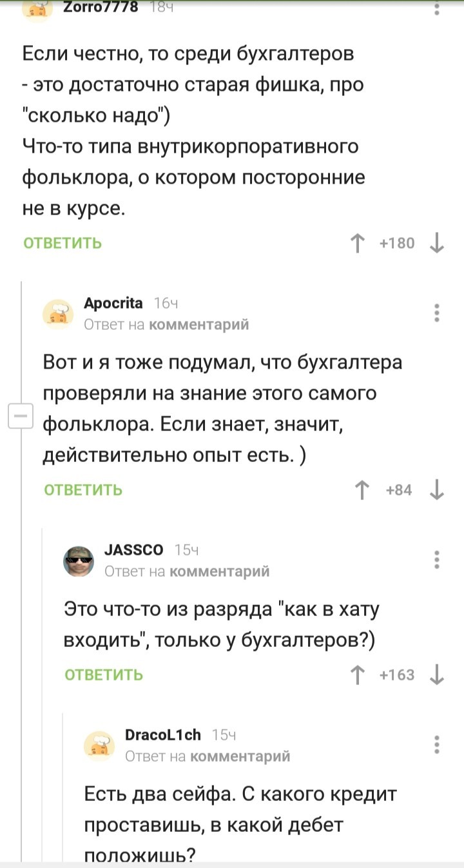Image resolution: width=464 pixels, height=868 pixels.
Task: Upvote Zorro7778's comment with +180 rating
Action: [355, 244]
